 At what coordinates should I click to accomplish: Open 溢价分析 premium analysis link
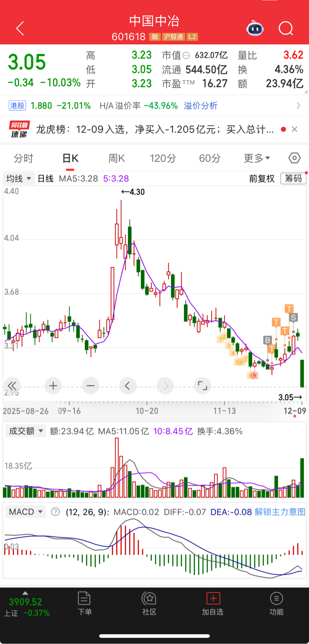[201, 106]
